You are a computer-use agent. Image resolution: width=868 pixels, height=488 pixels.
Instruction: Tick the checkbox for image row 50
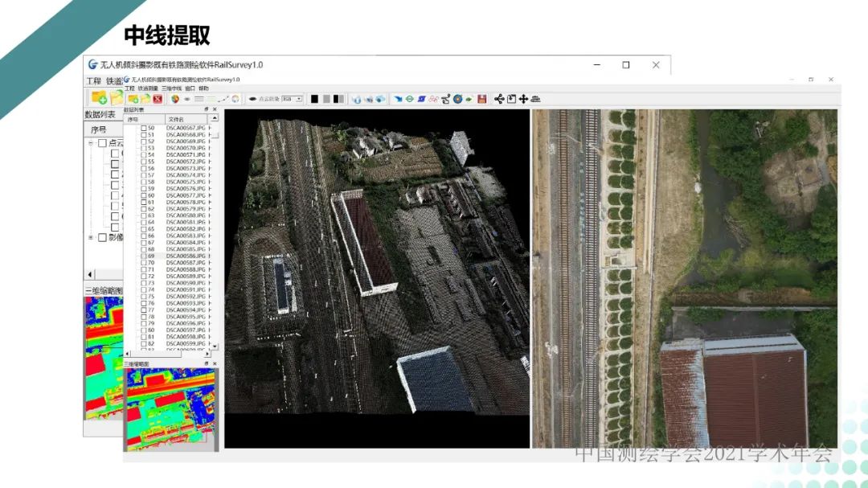pos(144,128)
